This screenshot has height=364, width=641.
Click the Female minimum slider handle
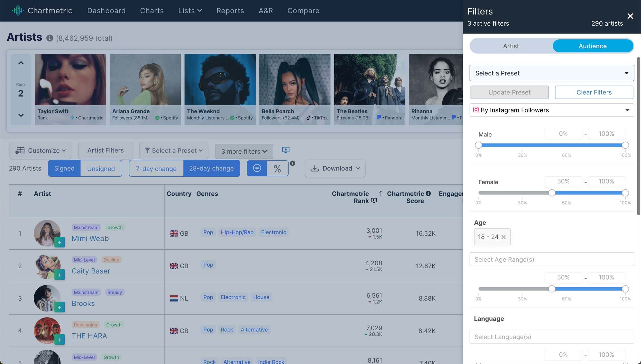click(x=552, y=193)
